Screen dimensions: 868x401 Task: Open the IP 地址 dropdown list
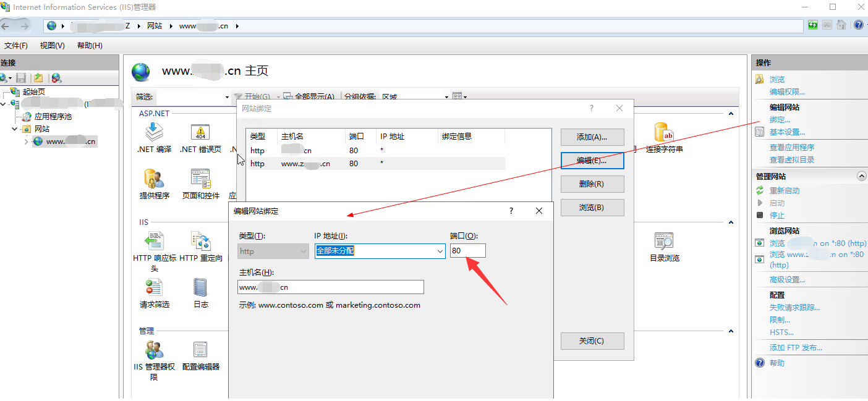(440, 251)
